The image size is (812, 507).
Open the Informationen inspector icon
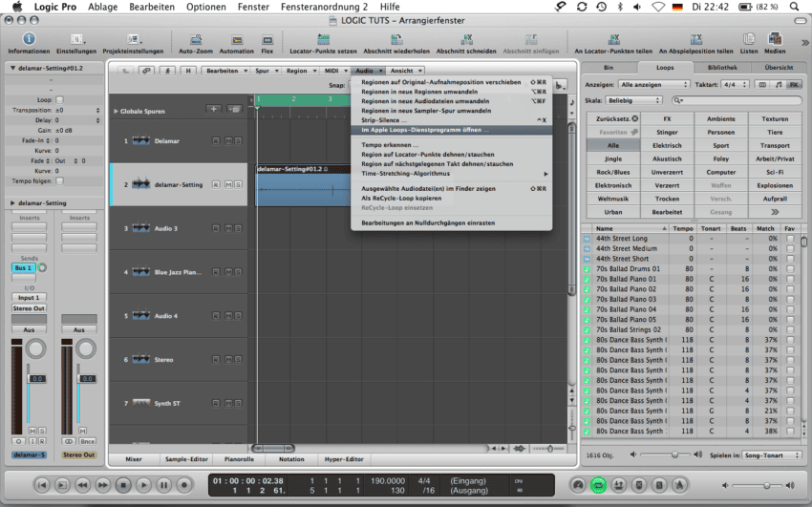[x=29, y=39]
